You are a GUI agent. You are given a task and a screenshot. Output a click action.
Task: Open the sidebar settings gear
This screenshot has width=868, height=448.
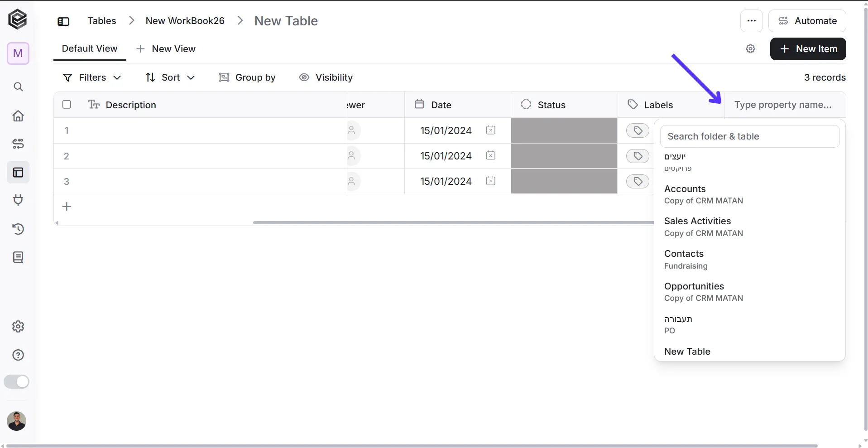click(18, 326)
